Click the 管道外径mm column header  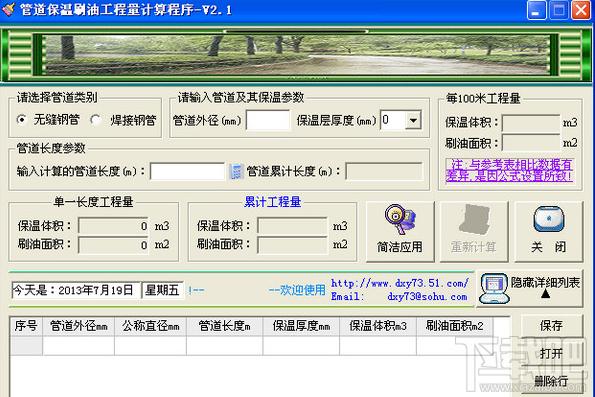(x=79, y=326)
